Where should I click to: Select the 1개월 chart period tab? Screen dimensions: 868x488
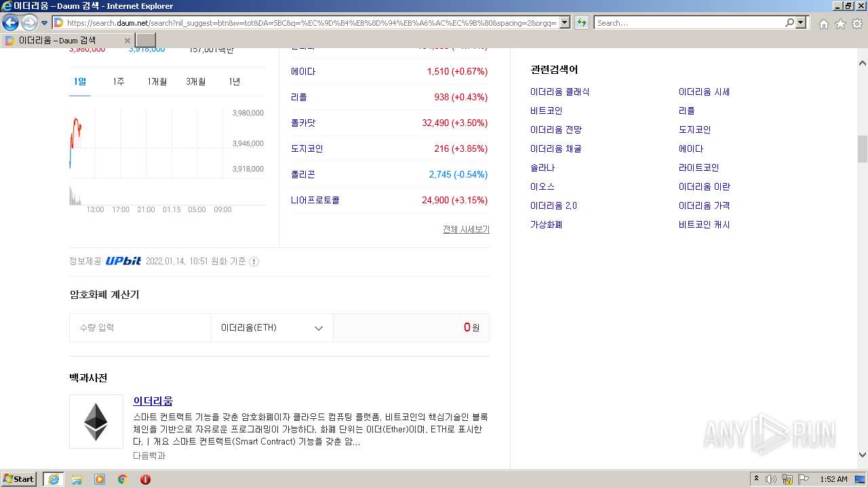[x=157, y=81]
